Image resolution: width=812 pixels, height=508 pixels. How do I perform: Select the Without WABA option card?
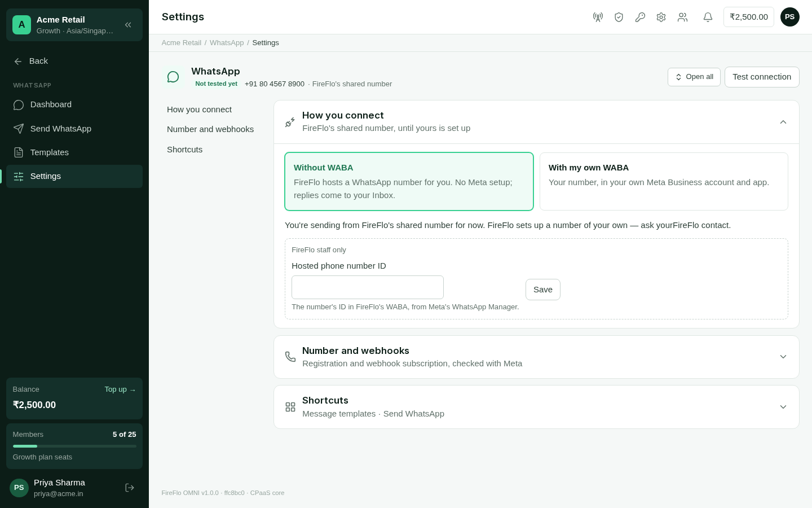(409, 181)
